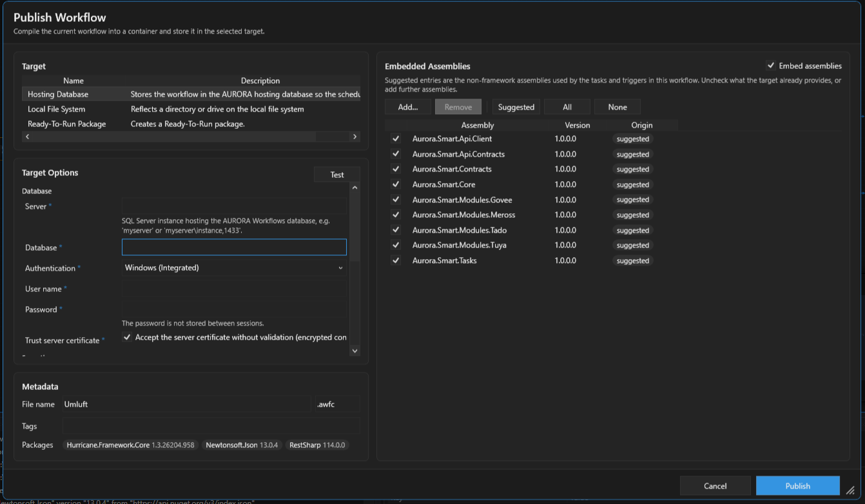Focus the Database input field
Screen dimensions: 865x504
coord(234,247)
